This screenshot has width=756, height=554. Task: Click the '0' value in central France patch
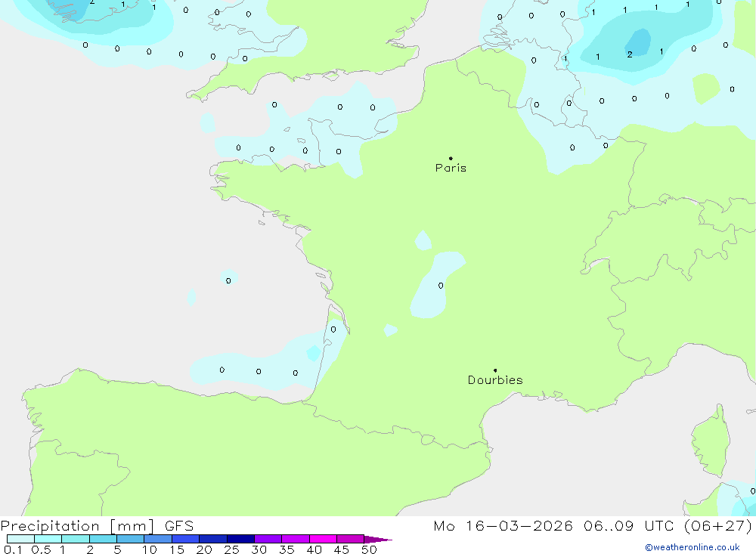(x=441, y=286)
